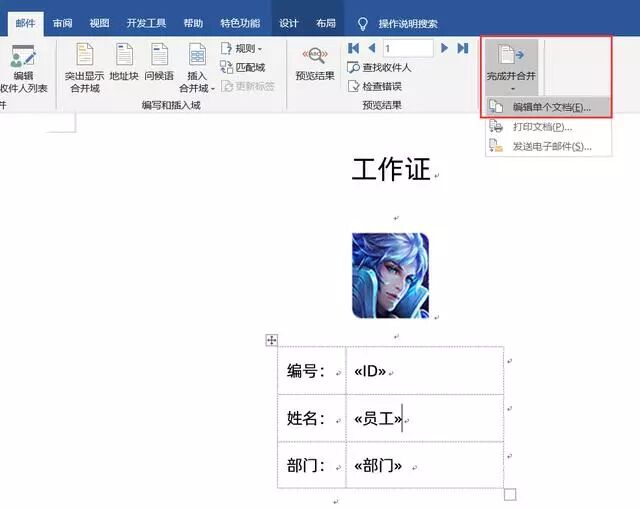Open the table Design tab
640x508 pixels.
[x=289, y=23]
